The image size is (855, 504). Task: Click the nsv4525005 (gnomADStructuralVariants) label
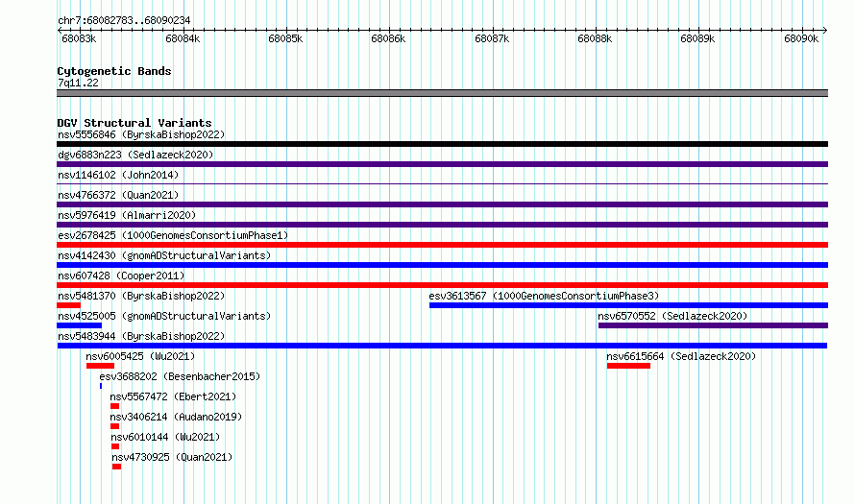[x=164, y=316]
